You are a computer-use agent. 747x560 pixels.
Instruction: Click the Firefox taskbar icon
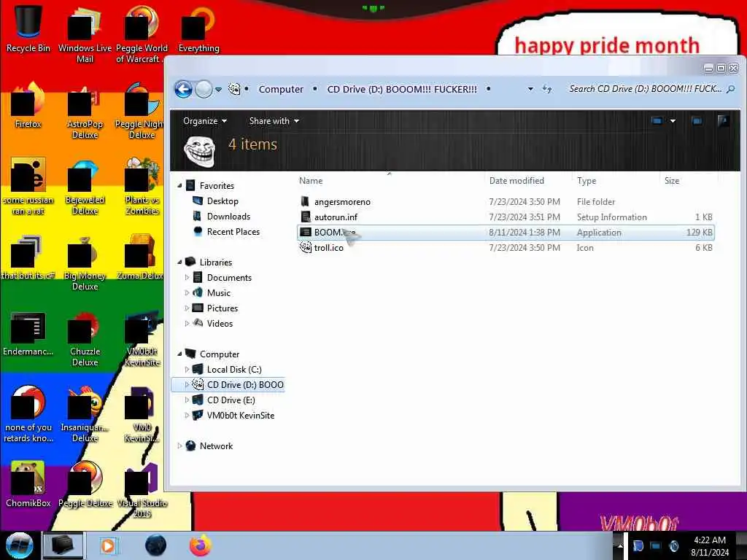(x=201, y=545)
